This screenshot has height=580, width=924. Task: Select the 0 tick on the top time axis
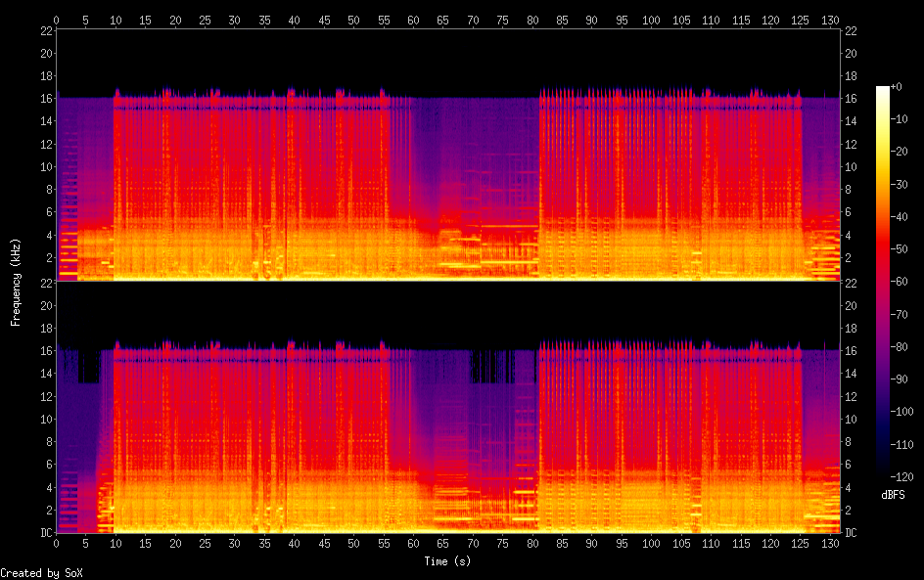pyautogui.click(x=57, y=19)
